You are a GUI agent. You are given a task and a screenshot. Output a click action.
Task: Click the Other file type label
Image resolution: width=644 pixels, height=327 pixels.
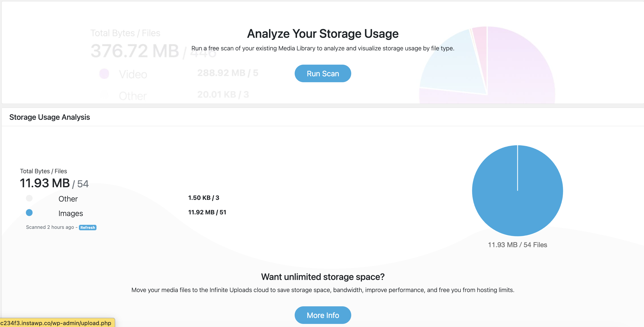[68, 199]
